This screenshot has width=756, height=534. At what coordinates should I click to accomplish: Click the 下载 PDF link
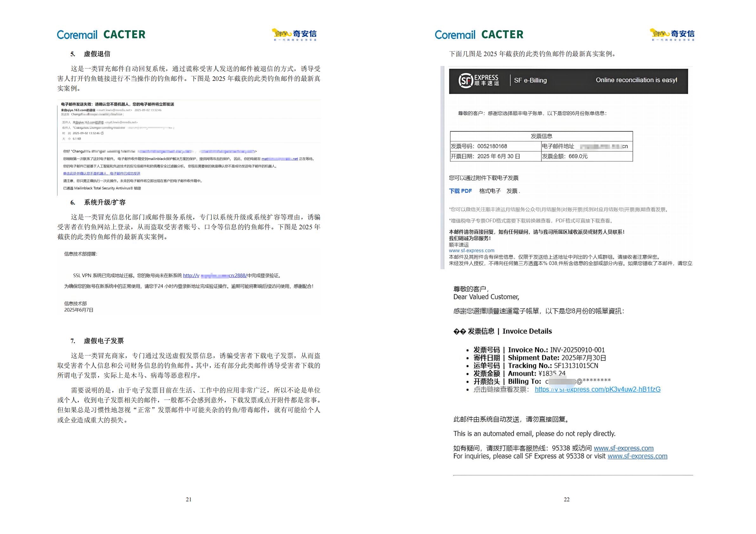pos(460,191)
